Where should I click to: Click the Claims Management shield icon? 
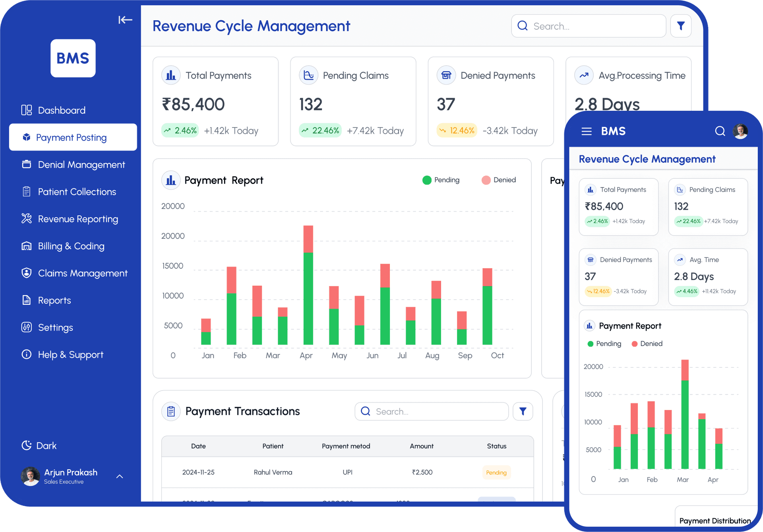click(26, 273)
